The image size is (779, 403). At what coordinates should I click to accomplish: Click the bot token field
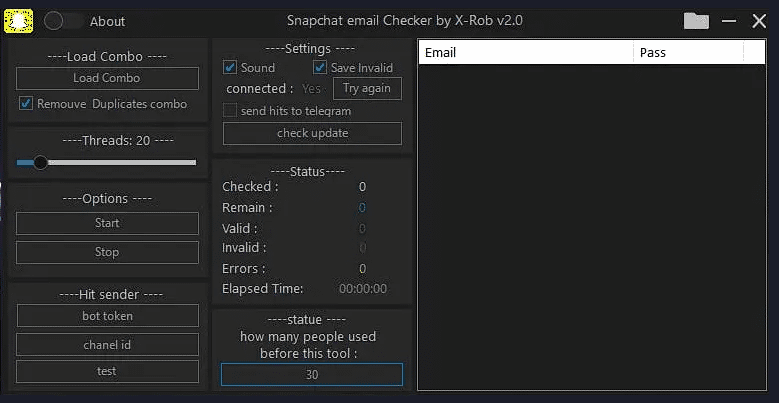[x=107, y=316]
